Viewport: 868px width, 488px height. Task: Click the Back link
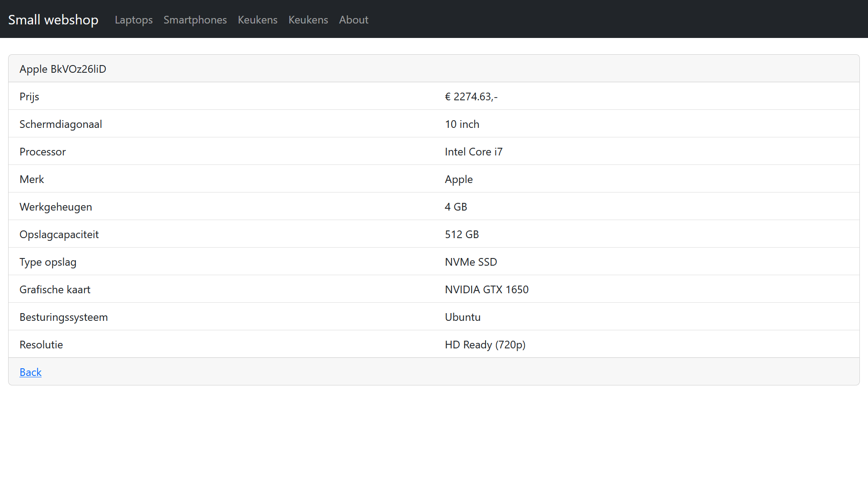(30, 372)
